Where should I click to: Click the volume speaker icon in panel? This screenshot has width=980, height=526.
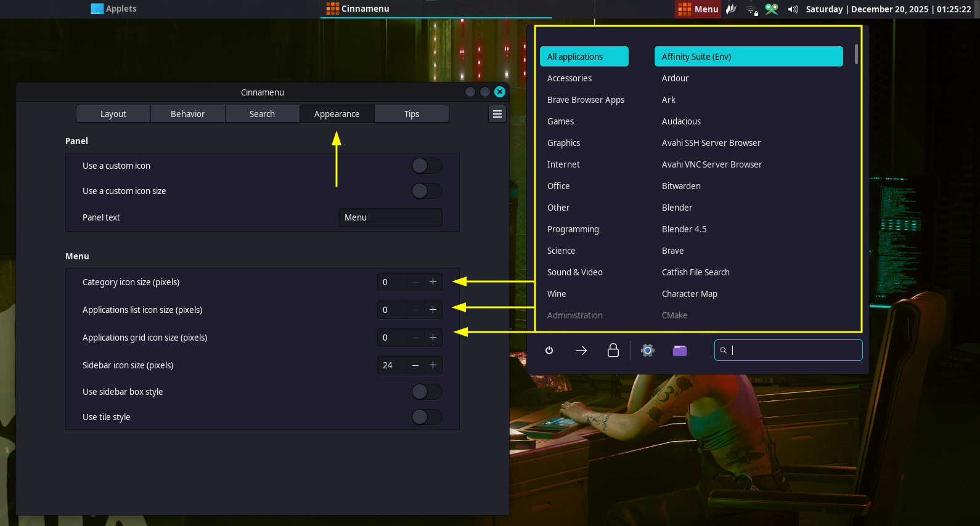click(793, 9)
